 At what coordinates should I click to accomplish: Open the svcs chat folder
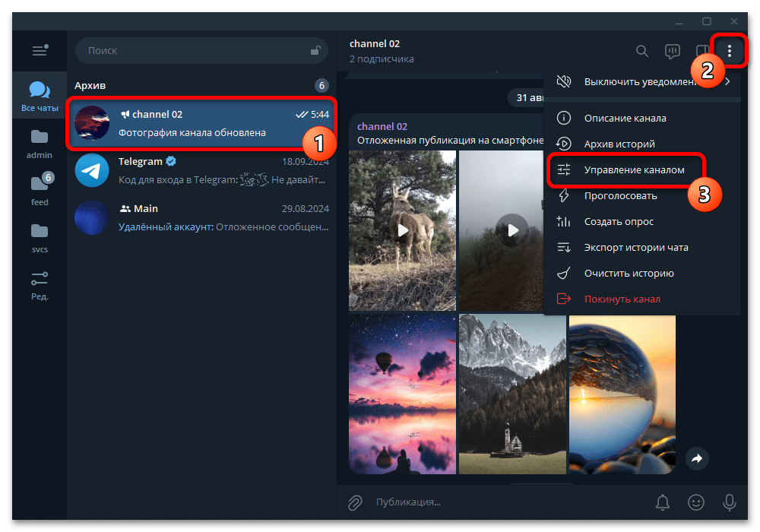tap(40, 238)
